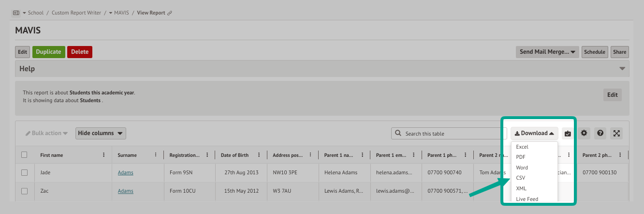Expand the Help section arrow

pyautogui.click(x=622, y=69)
